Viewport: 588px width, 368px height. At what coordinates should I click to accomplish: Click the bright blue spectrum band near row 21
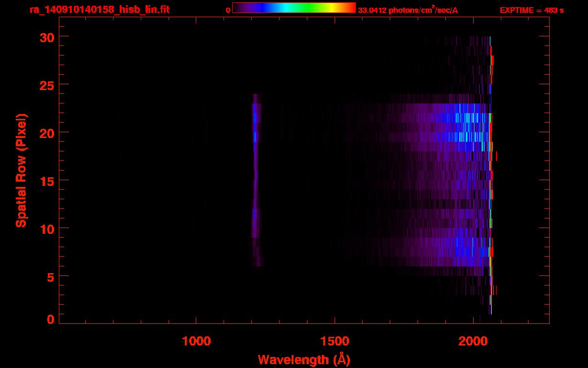(464, 117)
